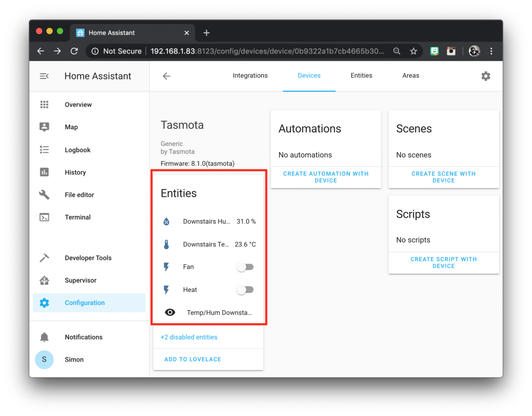Click the Fan entity label
The width and height of the screenshot is (532, 416).
point(188,267)
